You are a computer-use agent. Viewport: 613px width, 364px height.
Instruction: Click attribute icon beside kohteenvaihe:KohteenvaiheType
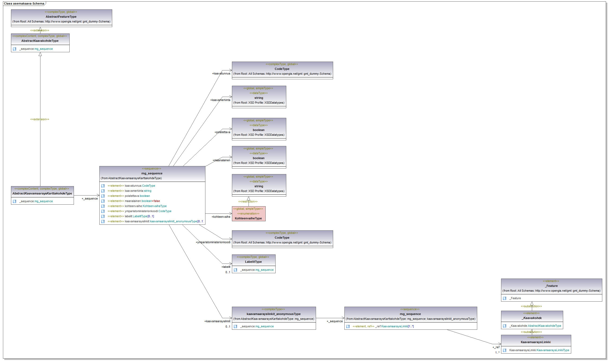point(103,206)
